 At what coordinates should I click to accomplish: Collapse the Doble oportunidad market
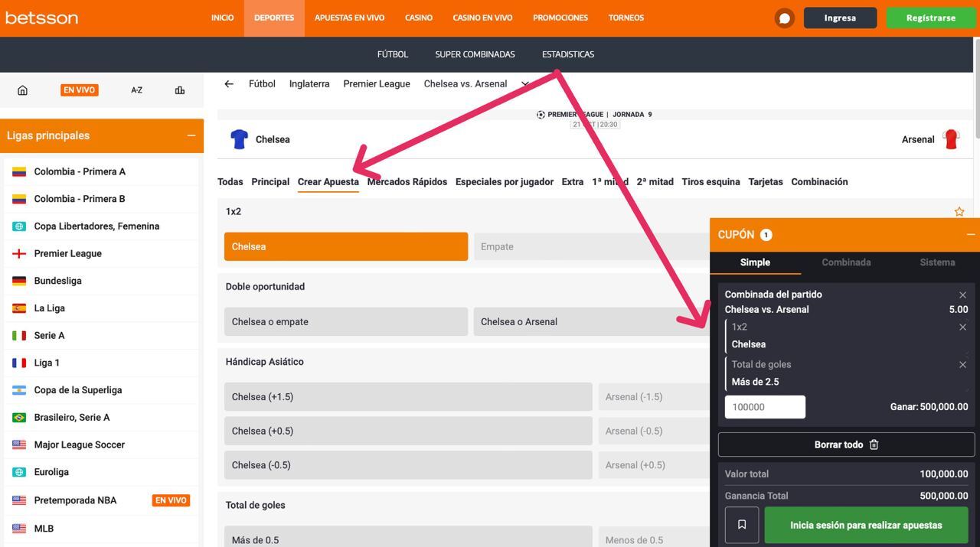point(265,287)
